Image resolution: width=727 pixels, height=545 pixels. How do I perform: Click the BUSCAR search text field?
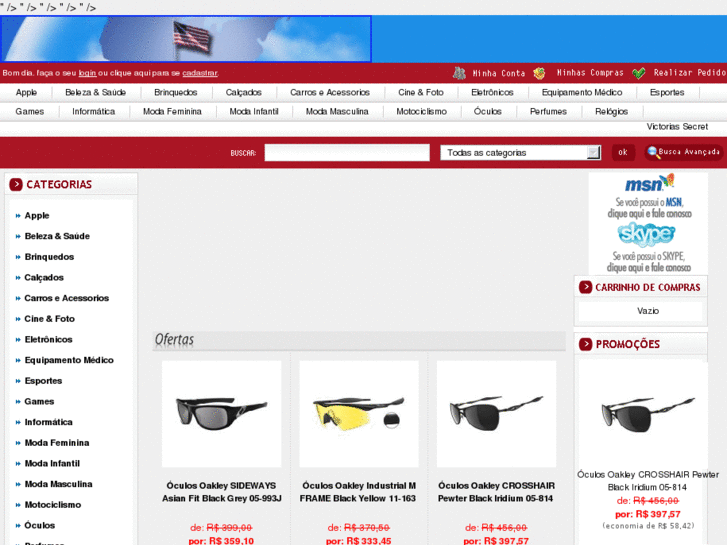[347, 153]
